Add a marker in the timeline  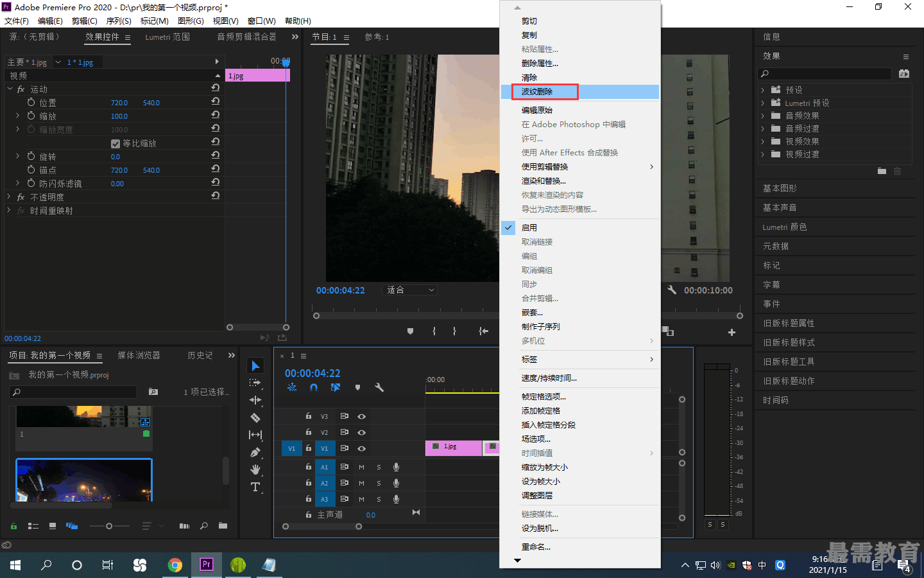pyautogui.click(x=357, y=387)
